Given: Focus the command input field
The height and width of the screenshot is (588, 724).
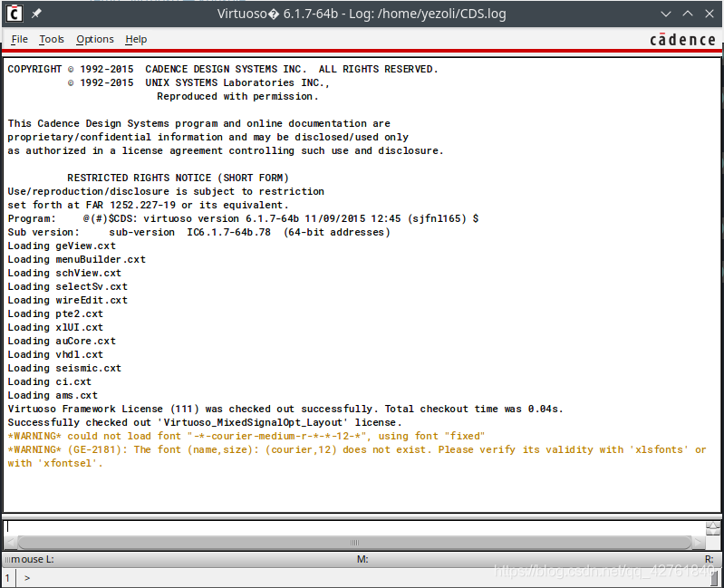Looking at the screenshot, I should tap(354, 527).
